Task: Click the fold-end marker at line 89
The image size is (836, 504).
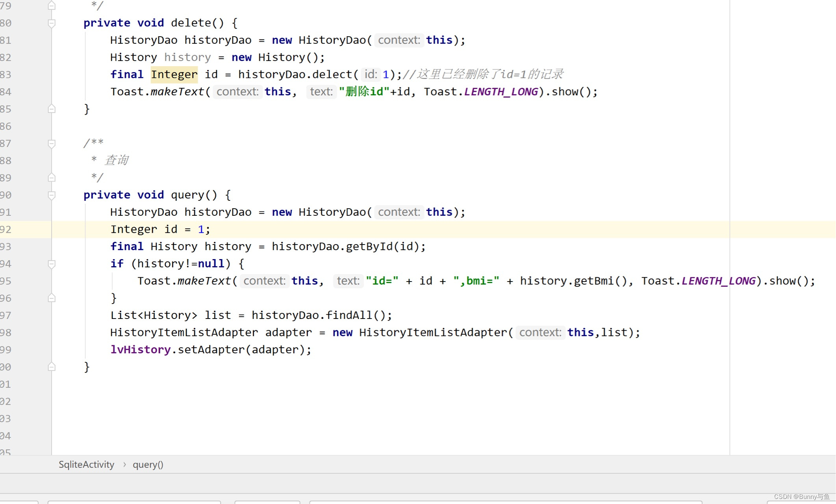Action: click(51, 178)
